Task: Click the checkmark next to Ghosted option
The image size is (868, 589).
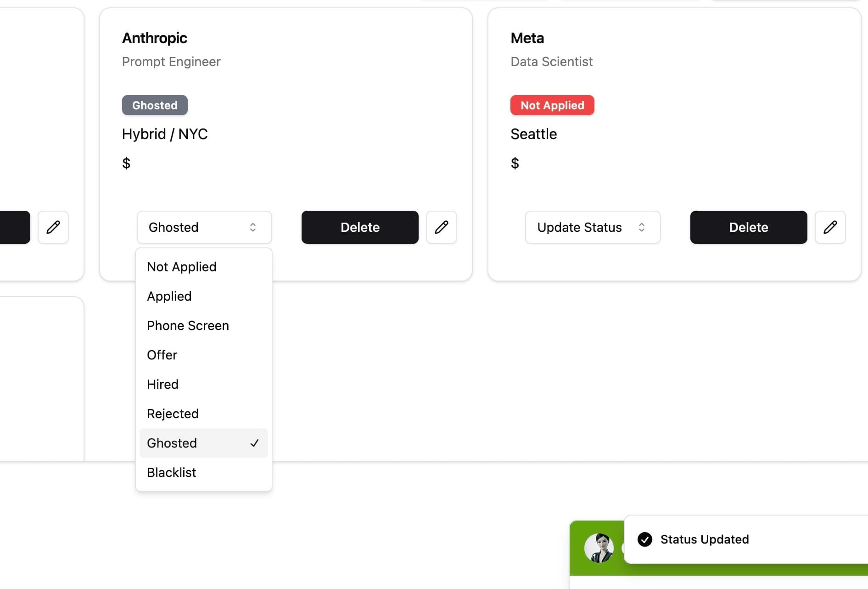Action: (x=254, y=443)
